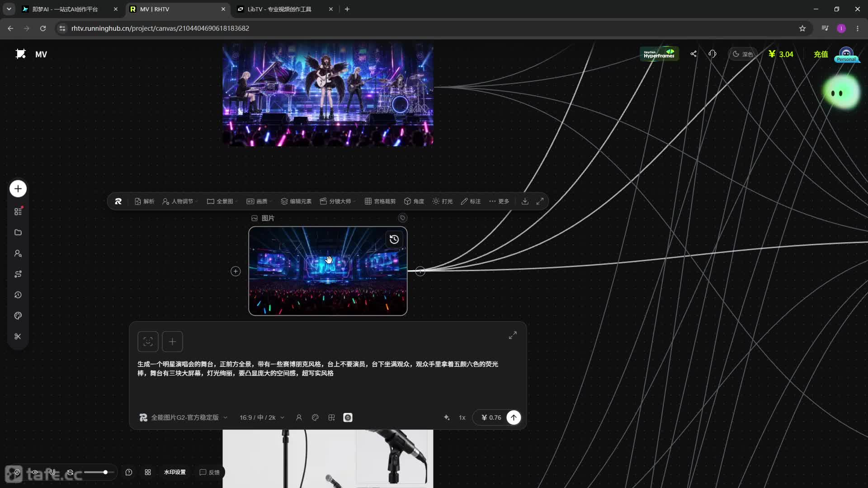868x488 pixels.
Task: Toggle the 深色 dark mode switch
Action: click(743, 54)
